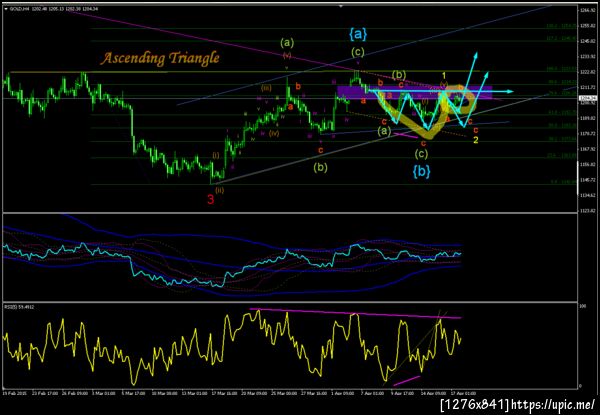Viewport: 600px width, 415px height.
Task: Click the separator between price and Bollinger panels
Action: point(290,213)
